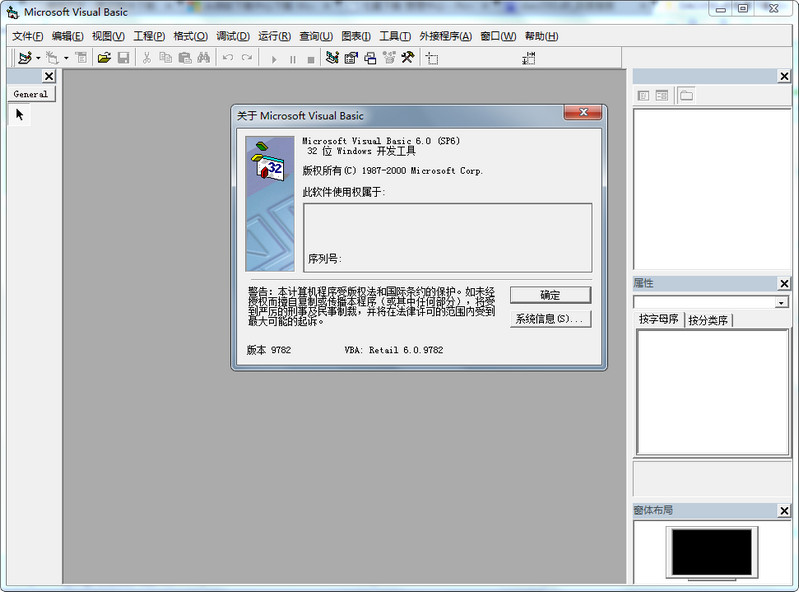
Task: Open the 工具(T) menu
Action: point(395,36)
